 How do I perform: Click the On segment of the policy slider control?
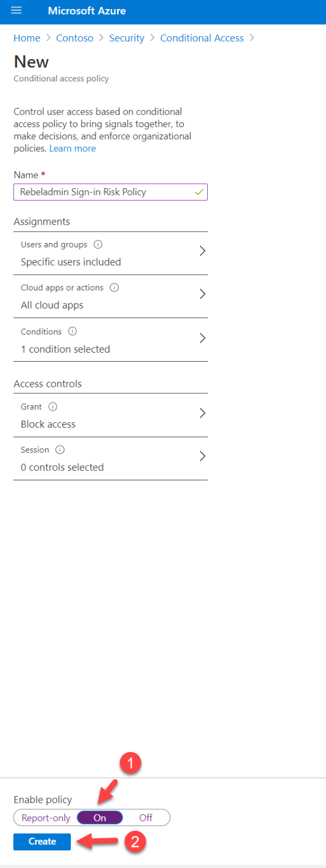pos(100,818)
